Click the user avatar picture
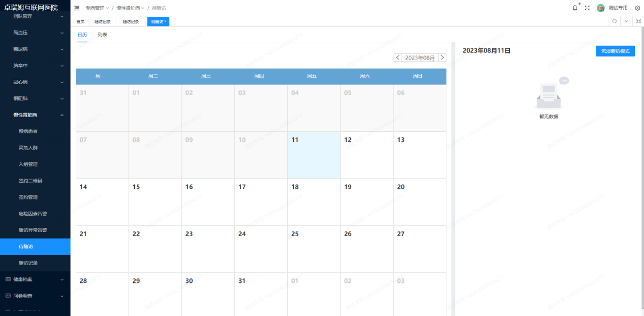The height and width of the screenshot is (316, 644). point(600,8)
